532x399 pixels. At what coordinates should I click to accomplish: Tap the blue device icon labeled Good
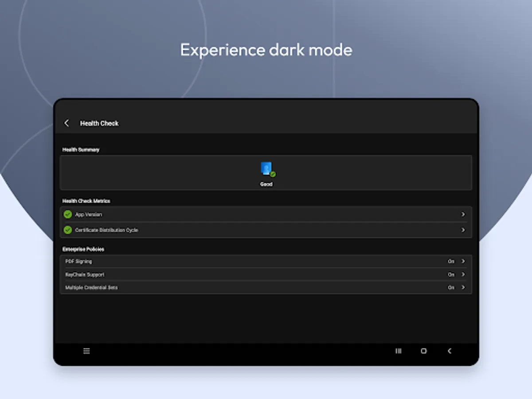pyautogui.click(x=266, y=168)
